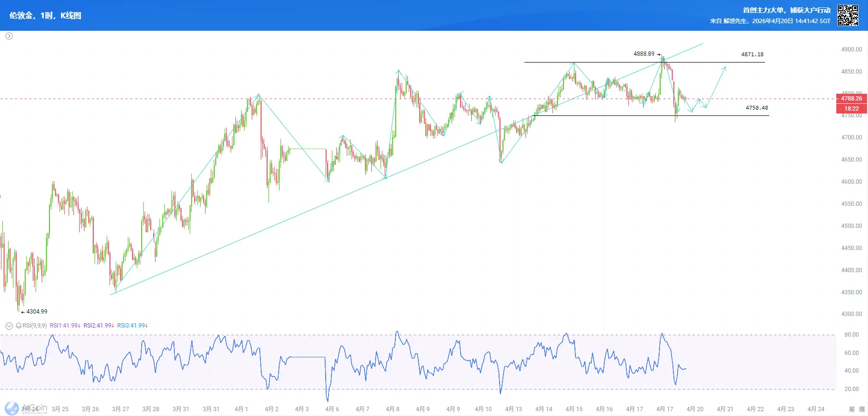
Task: Select the RSI1:41.99 value
Action: click(x=65, y=326)
